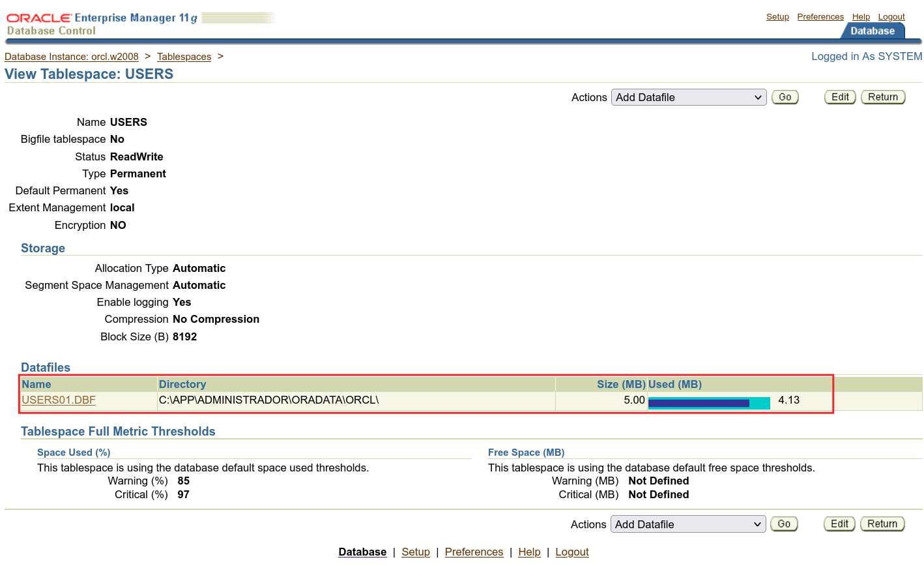The image size is (924, 566).
Task: Click the footer Database link
Action: tap(362, 552)
